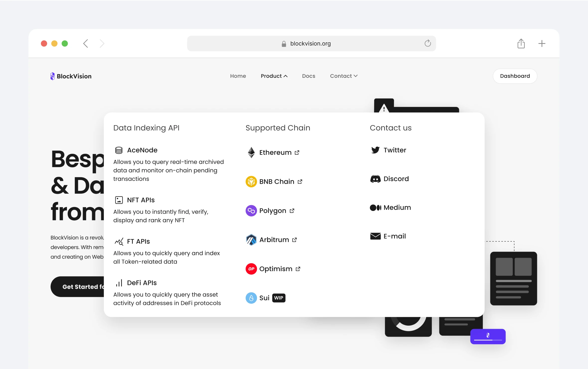Click the browser back arrow
The image size is (588, 369).
tap(86, 44)
